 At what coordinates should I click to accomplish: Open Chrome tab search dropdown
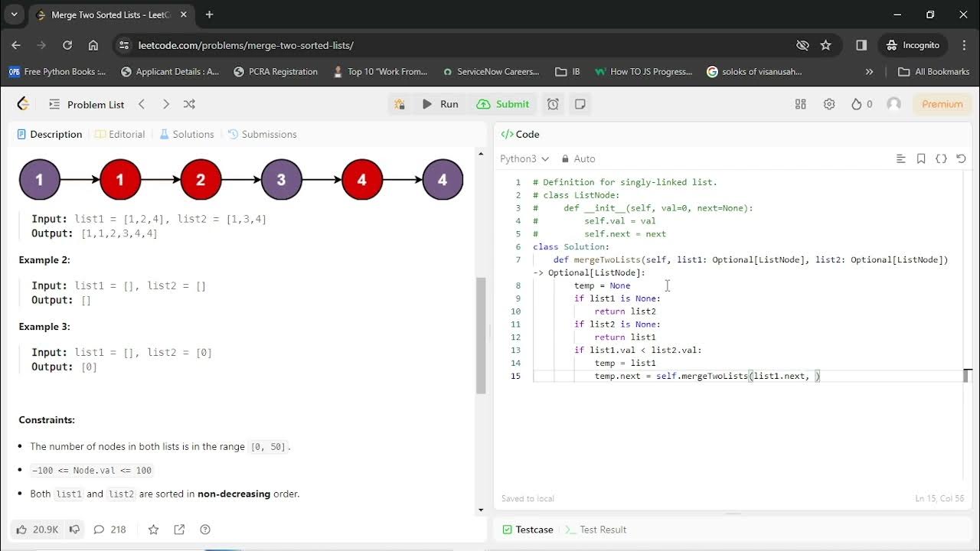coord(14,15)
